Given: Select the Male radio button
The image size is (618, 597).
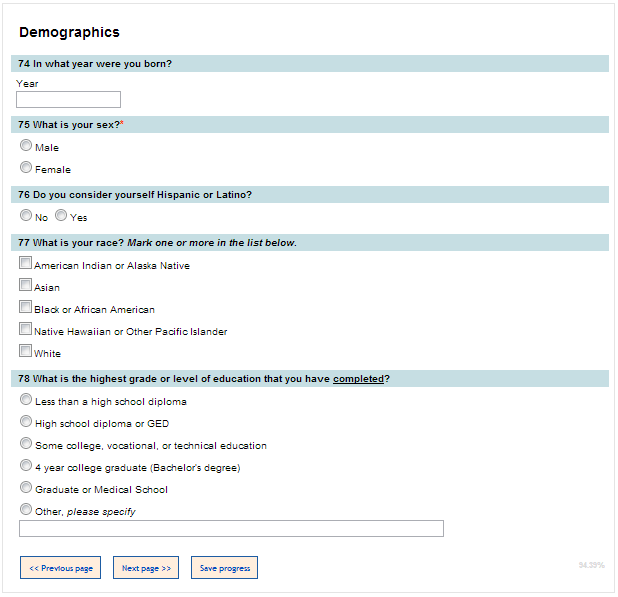Looking at the screenshot, I should pos(26,146).
